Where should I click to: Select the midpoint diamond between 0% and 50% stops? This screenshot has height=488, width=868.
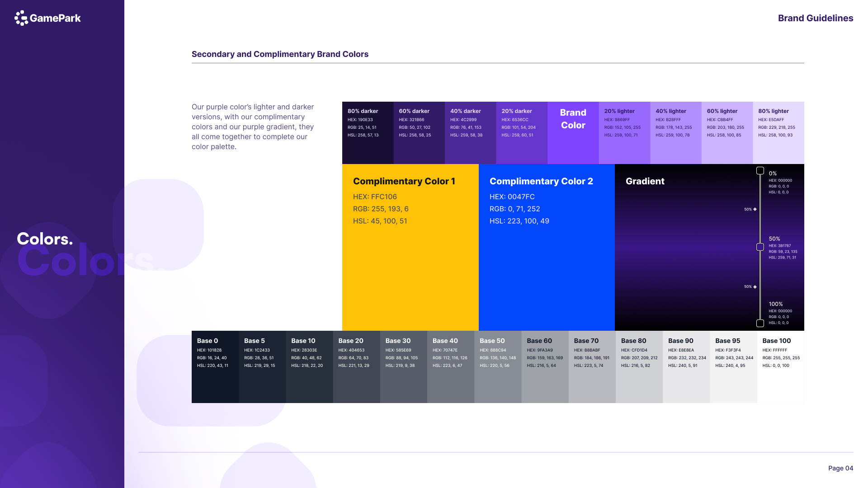click(755, 209)
